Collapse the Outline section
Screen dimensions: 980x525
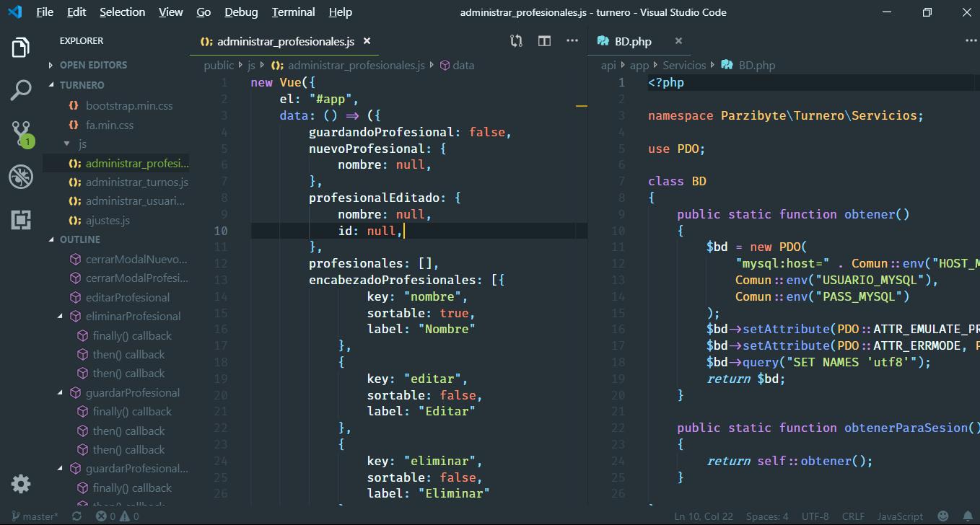tap(79, 239)
